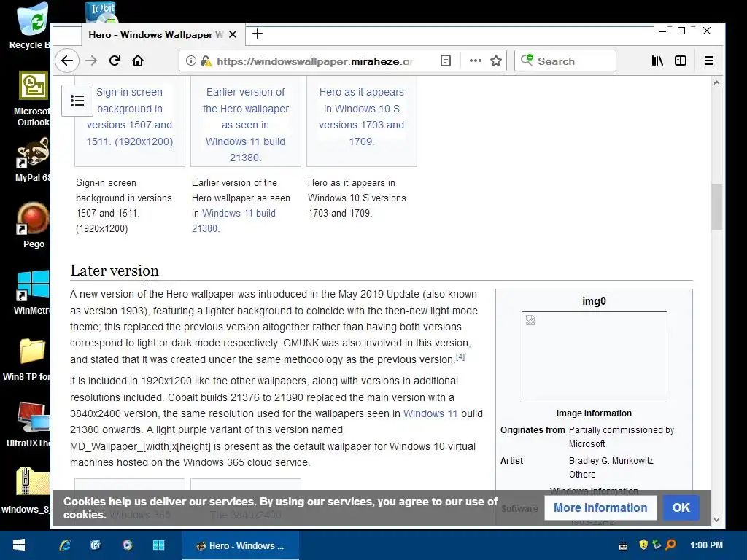This screenshot has width=747, height=560.
Task: Open UltraUXTheme desktop icon
Action: pos(28,425)
